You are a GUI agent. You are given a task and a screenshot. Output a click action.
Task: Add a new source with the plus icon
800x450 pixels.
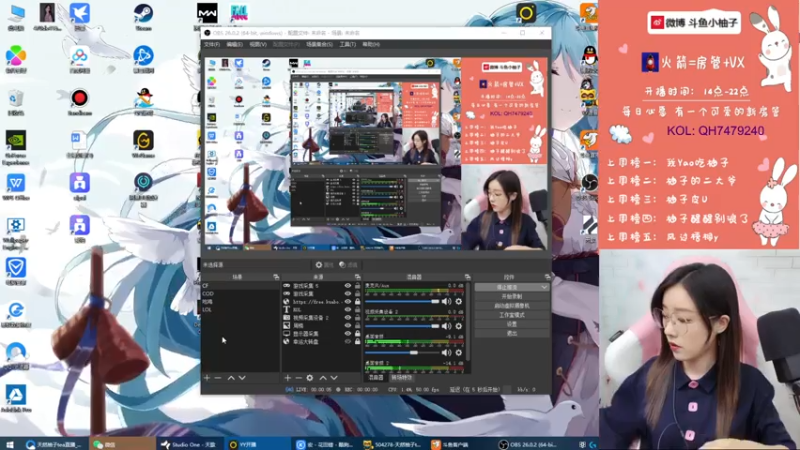point(288,378)
